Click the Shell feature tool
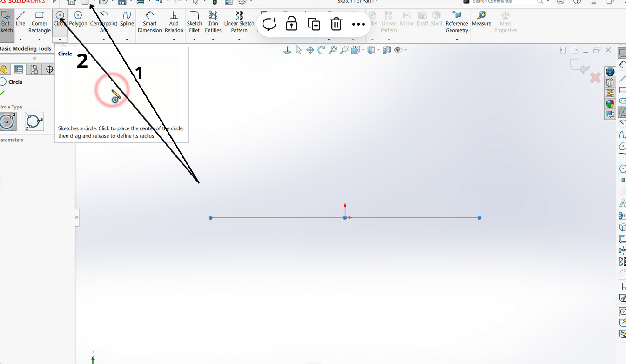This screenshot has width=626, height=364. (437, 20)
